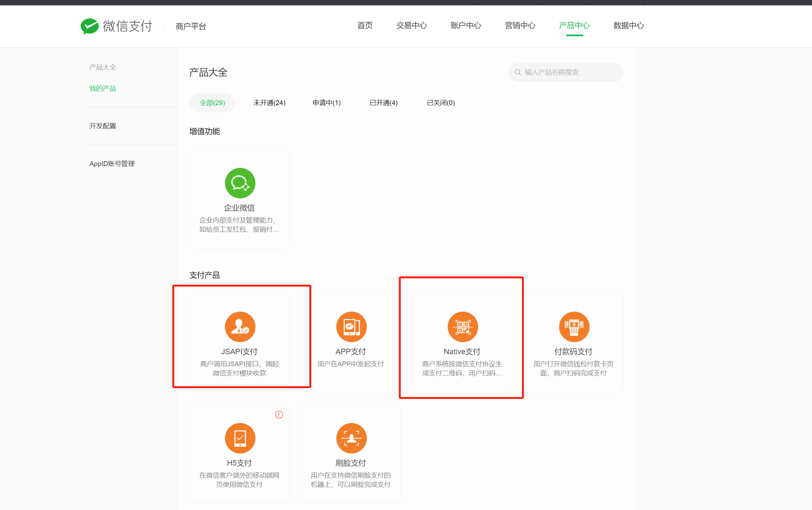Open 数据中心 in top navigation
The image size is (812, 510).
pyautogui.click(x=629, y=26)
